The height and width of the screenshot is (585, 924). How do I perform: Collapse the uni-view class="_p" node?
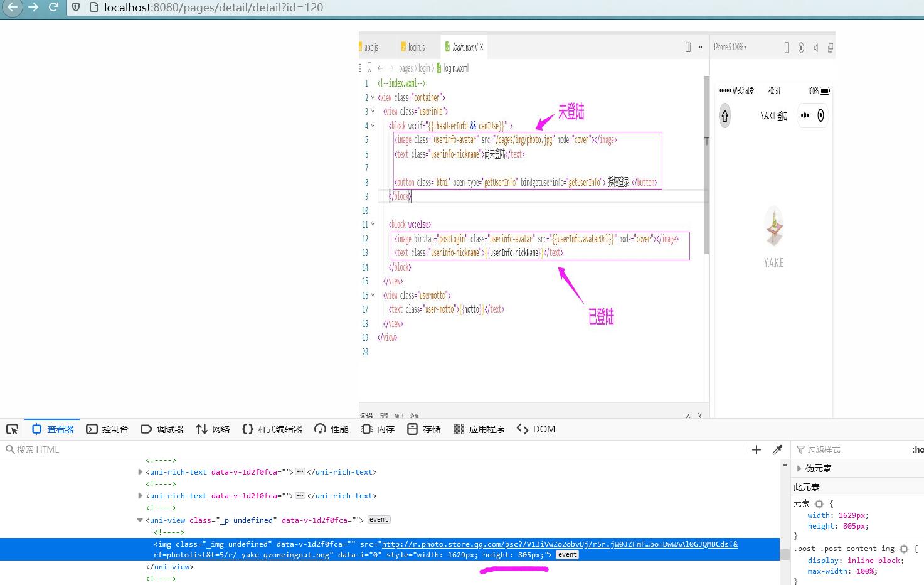[x=140, y=520]
